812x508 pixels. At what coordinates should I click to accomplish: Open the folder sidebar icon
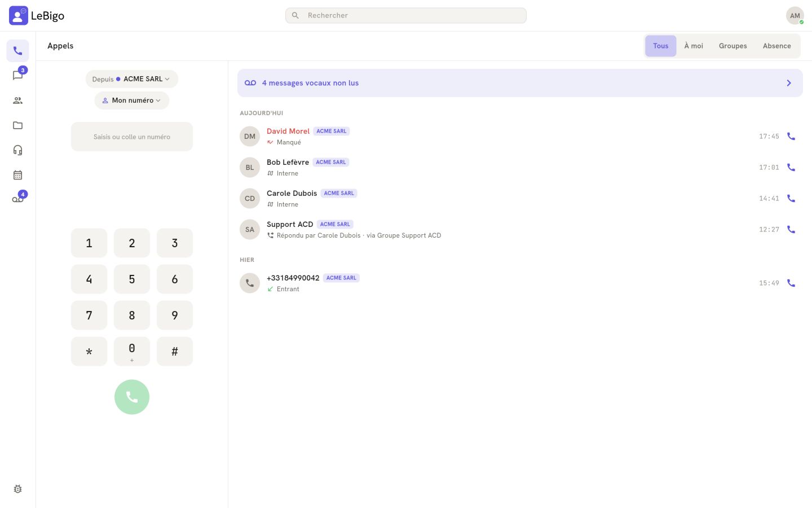point(17,125)
